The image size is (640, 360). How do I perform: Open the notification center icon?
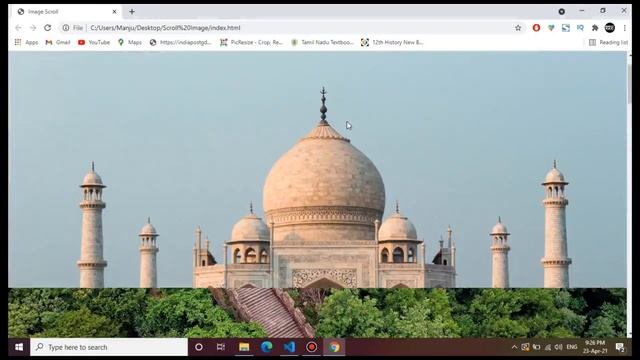click(x=620, y=347)
